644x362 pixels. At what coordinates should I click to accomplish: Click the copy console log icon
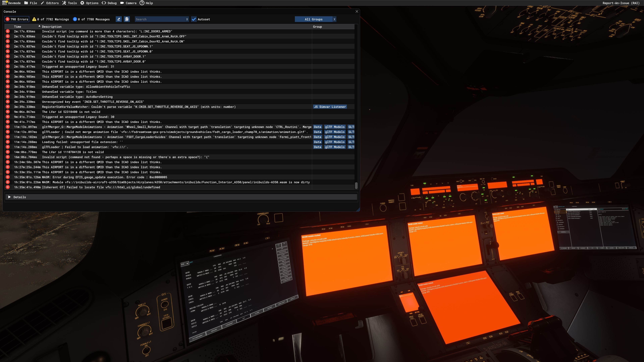click(127, 19)
